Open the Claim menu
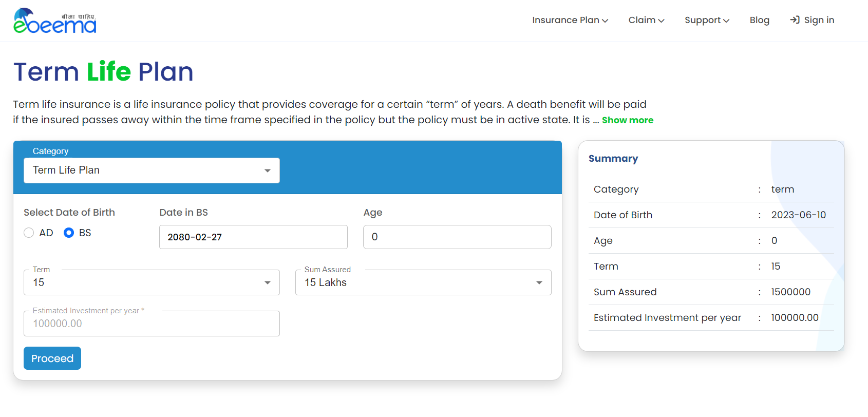Viewport: 868px width, 417px height. click(x=642, y=20)
